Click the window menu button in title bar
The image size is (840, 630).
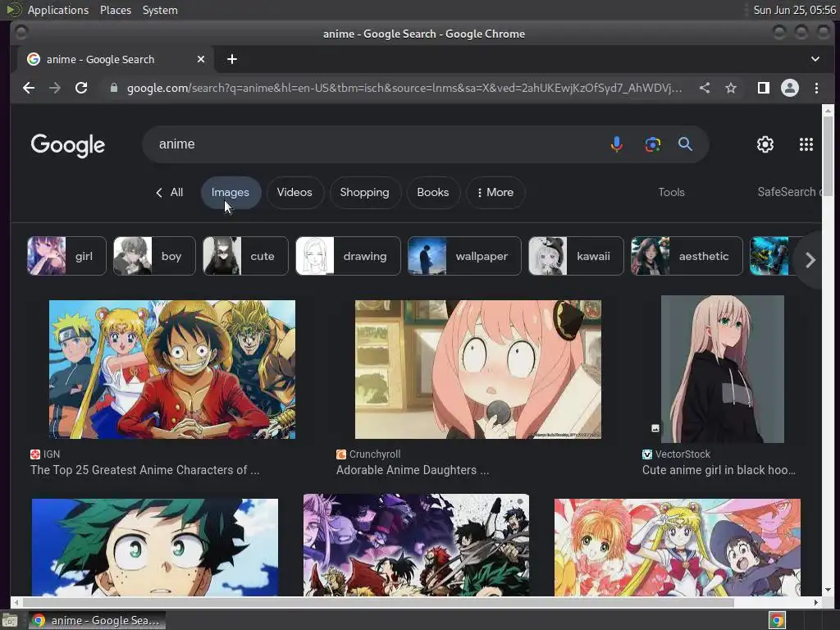coord(21,33)
